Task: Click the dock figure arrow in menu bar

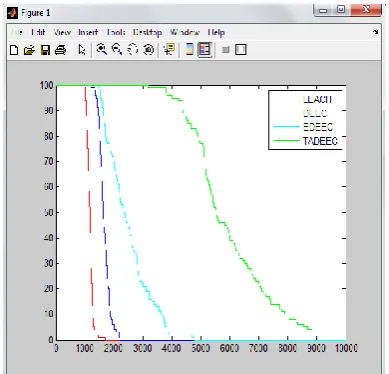Action: 376,32
